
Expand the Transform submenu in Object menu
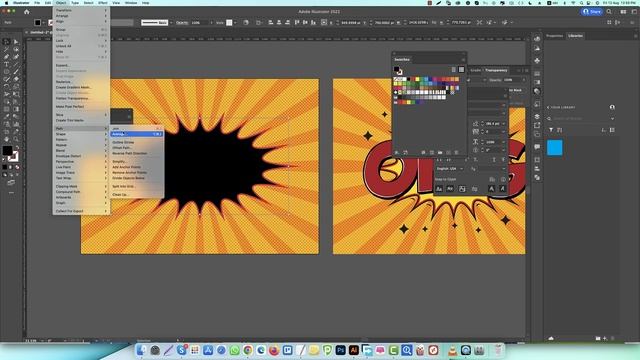click(81, 10)
